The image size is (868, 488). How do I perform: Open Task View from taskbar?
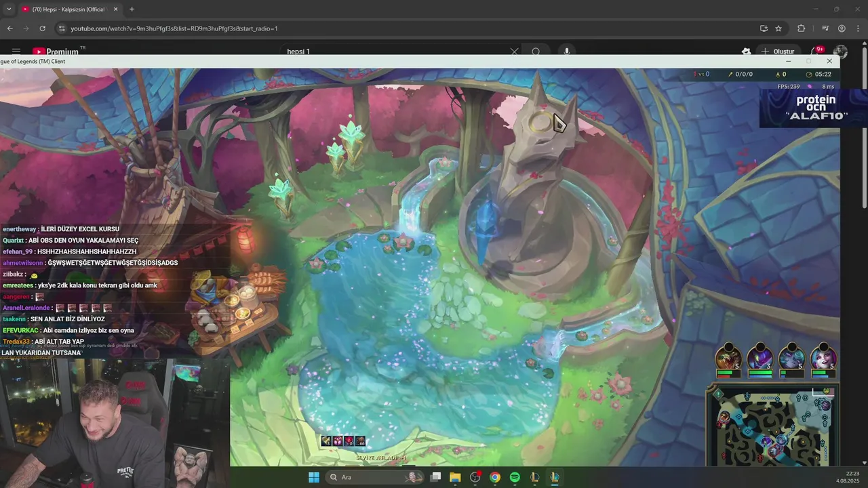(x=436, y=477)
